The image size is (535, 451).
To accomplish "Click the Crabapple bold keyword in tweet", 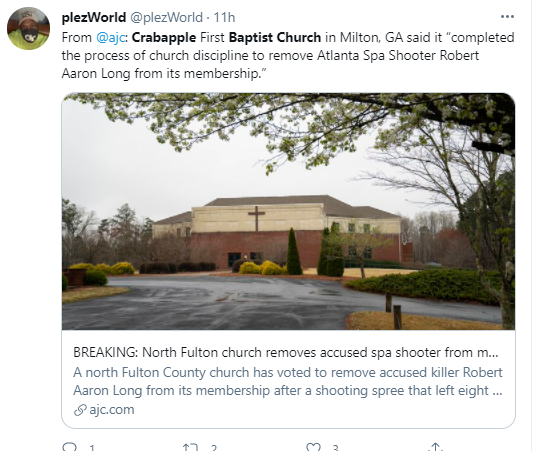I will click(x=164, y=38).
